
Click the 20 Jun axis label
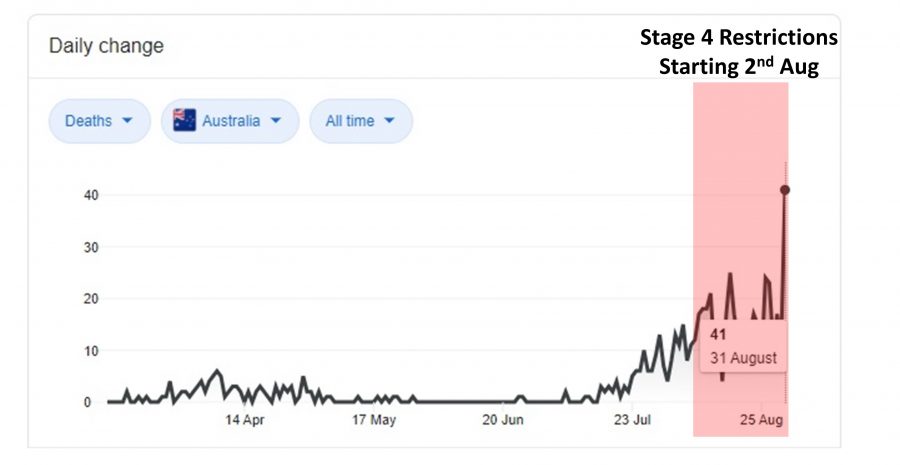(x=503, y=420)
